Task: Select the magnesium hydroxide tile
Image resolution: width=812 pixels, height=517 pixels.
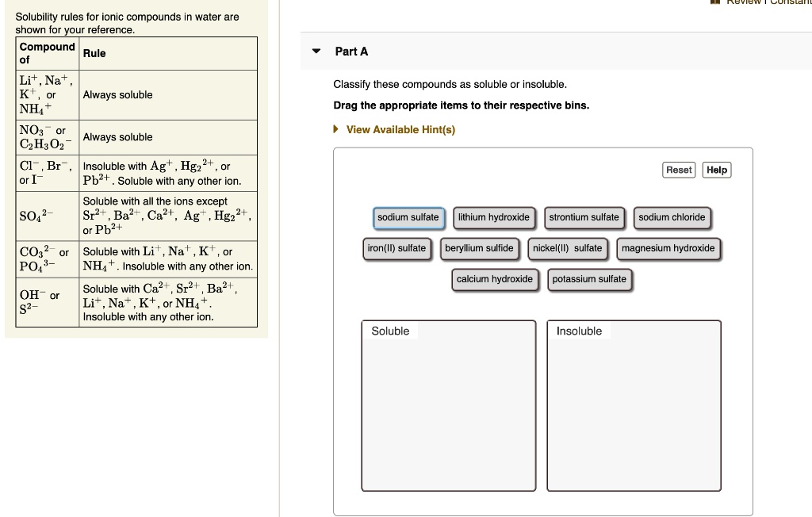Action: [668, 248]
